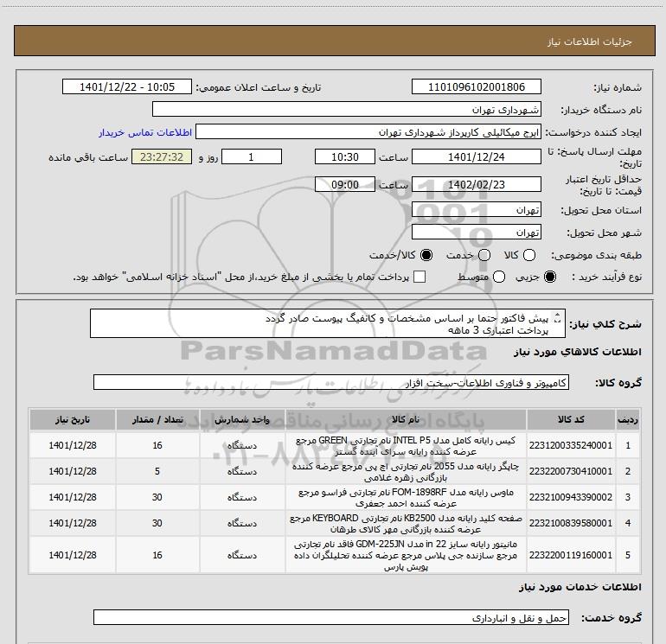Click the نام کالا column header
The width and height of the screenshot is (666, 644).
click(406, 419)
